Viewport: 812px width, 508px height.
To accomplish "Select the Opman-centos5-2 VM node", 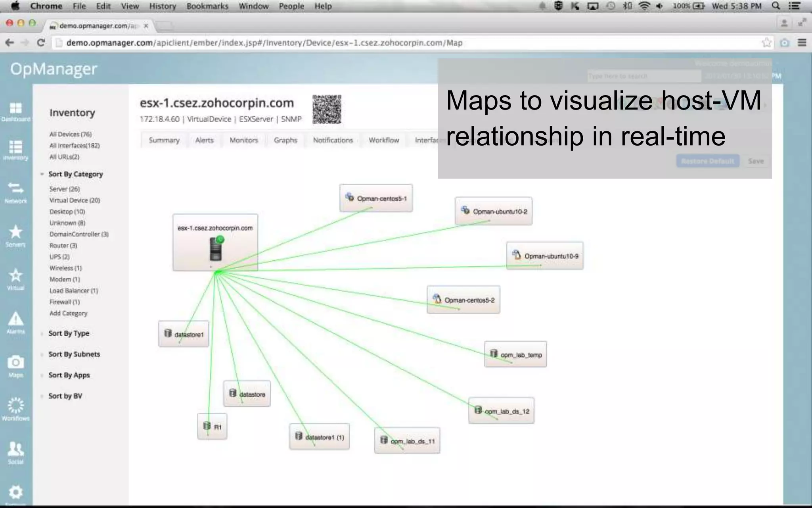I will (x=463, y=300).
